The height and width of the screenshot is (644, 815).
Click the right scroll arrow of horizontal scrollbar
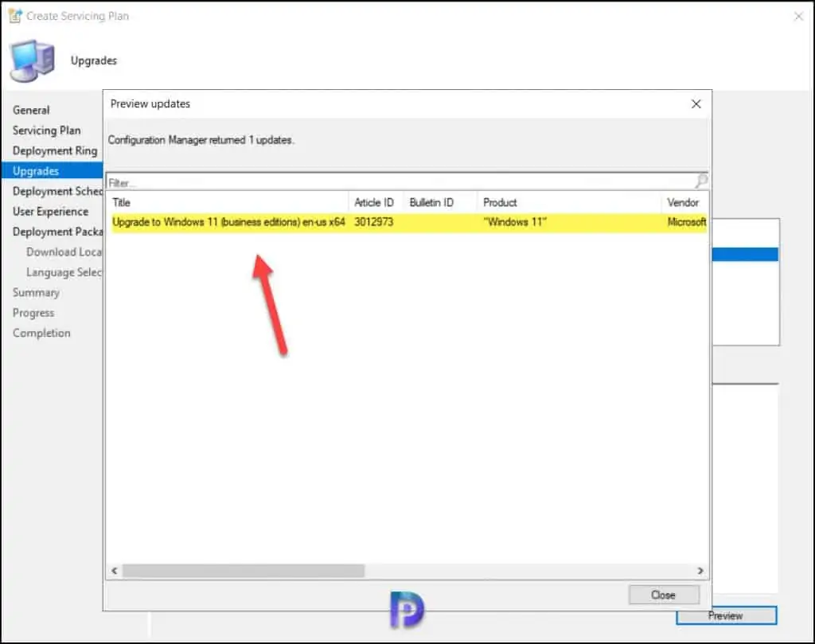(x=700, y=571)
